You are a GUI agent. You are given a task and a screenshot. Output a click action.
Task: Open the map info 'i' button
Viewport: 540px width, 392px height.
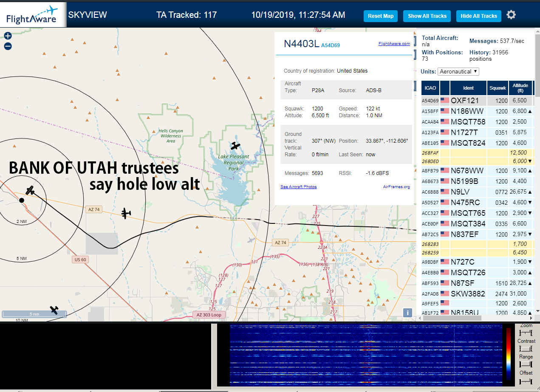[x=407, y=313]
